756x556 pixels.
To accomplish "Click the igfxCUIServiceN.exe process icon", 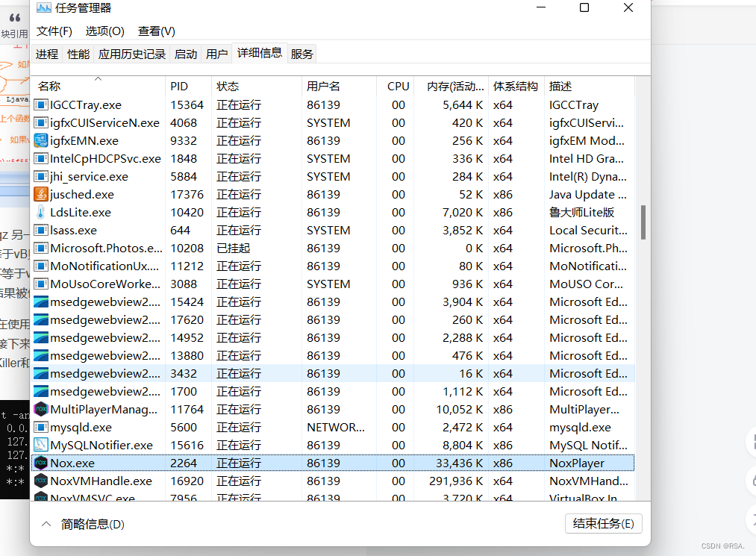I will coord(41,122).
